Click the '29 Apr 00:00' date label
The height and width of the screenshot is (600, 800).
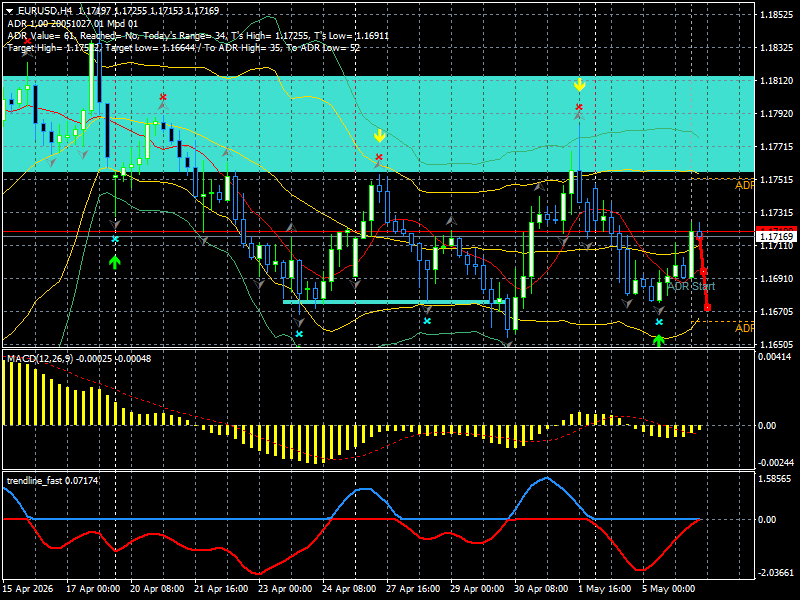[478, 589]
